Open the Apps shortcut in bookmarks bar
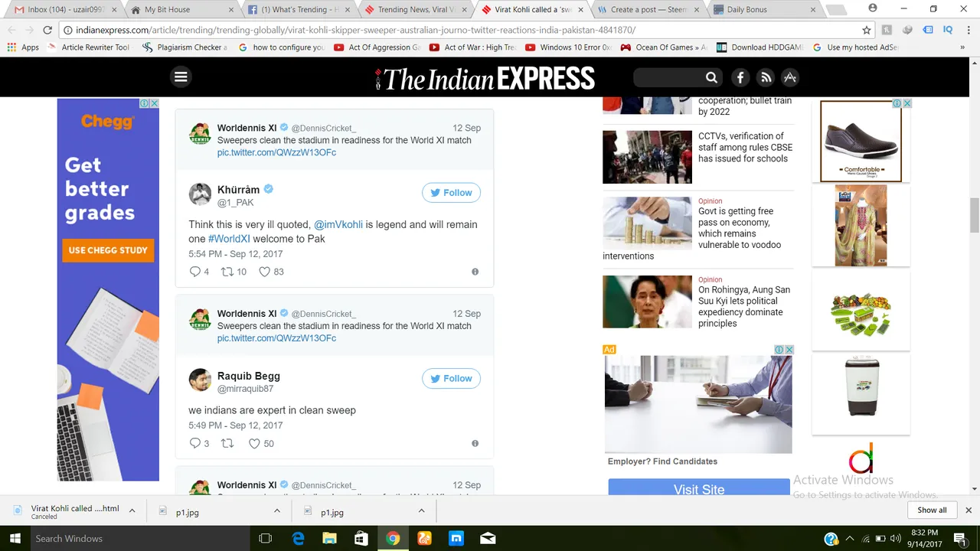980x551 pixels. point(23,47)
